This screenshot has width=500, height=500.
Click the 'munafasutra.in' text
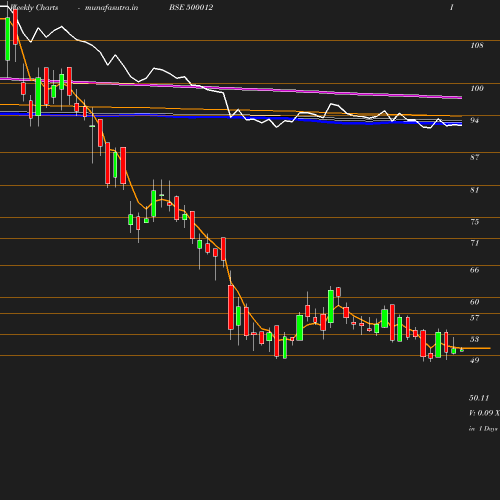click(111, 7)
